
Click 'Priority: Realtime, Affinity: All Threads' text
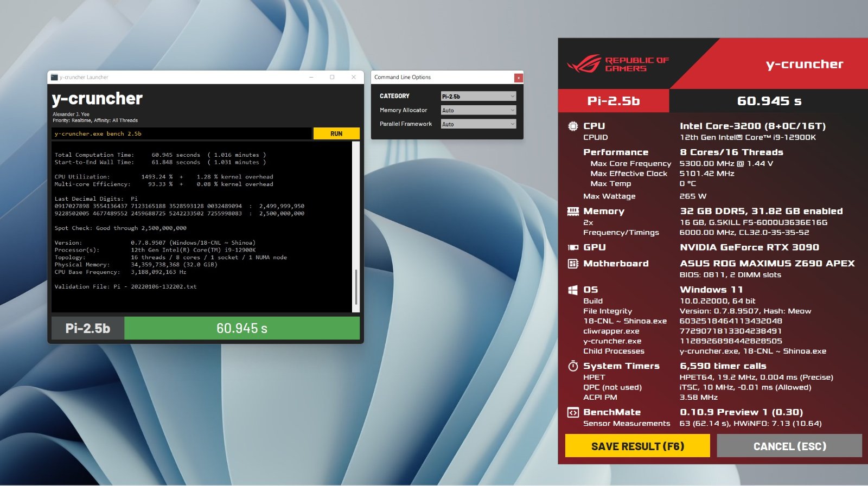(95, 120)
